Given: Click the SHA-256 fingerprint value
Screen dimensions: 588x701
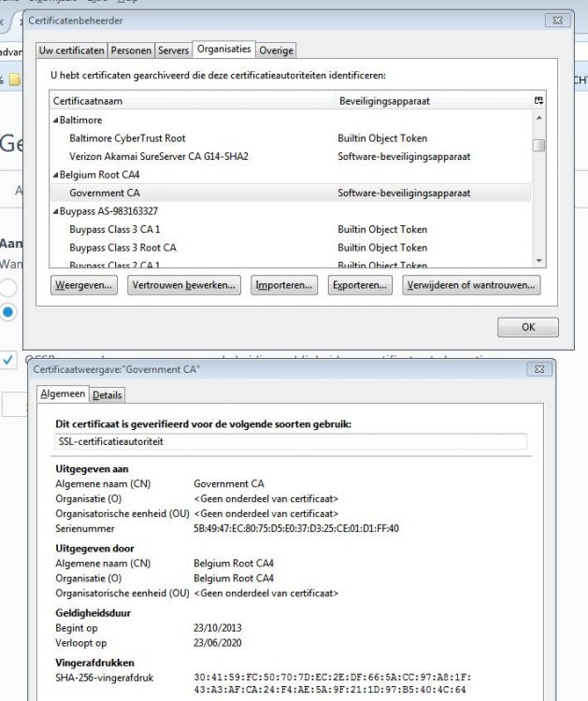Looking at the screenshot, I should [x=333, y=683].
